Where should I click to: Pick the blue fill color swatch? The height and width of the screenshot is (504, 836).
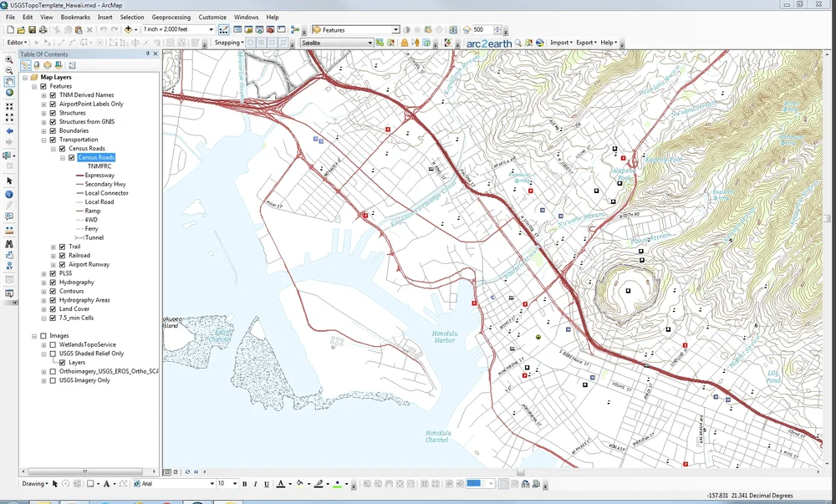474,482
